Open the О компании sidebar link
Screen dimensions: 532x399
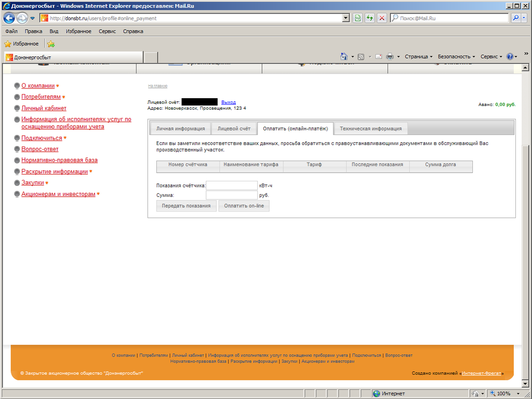[38, 86]
